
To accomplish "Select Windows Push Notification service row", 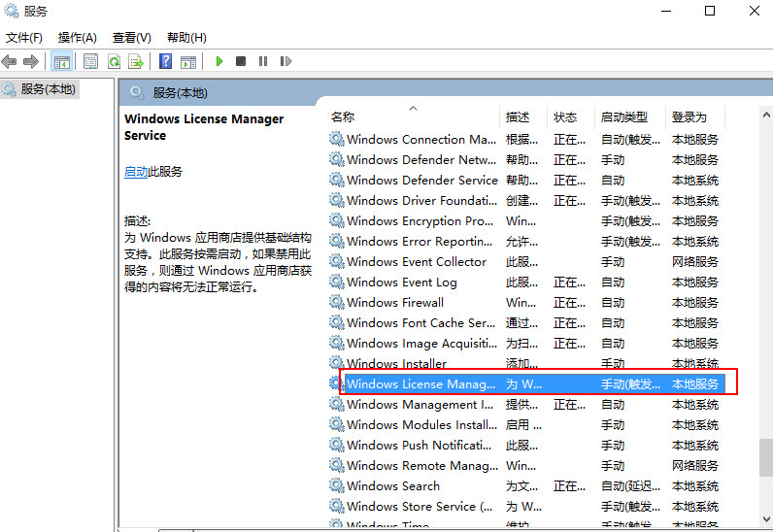I will coord(526,446).
